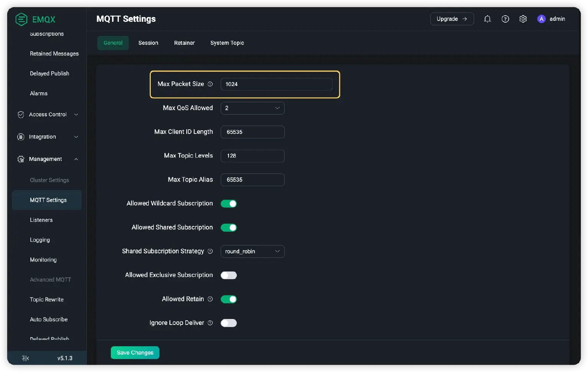The image size is (588, 372).
Task: Turn on Ignore Loop Deliver
Action: coord(229,323)
